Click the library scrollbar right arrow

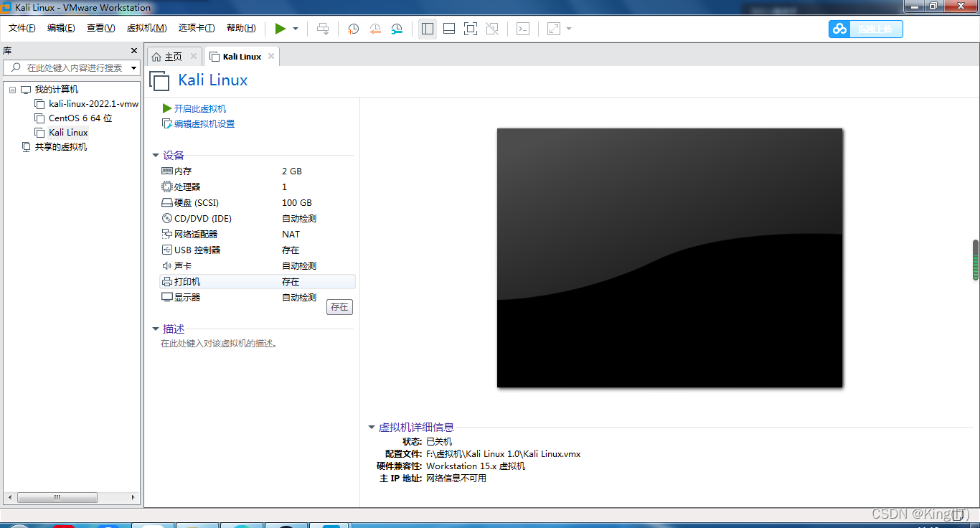[x=133, y=497]
